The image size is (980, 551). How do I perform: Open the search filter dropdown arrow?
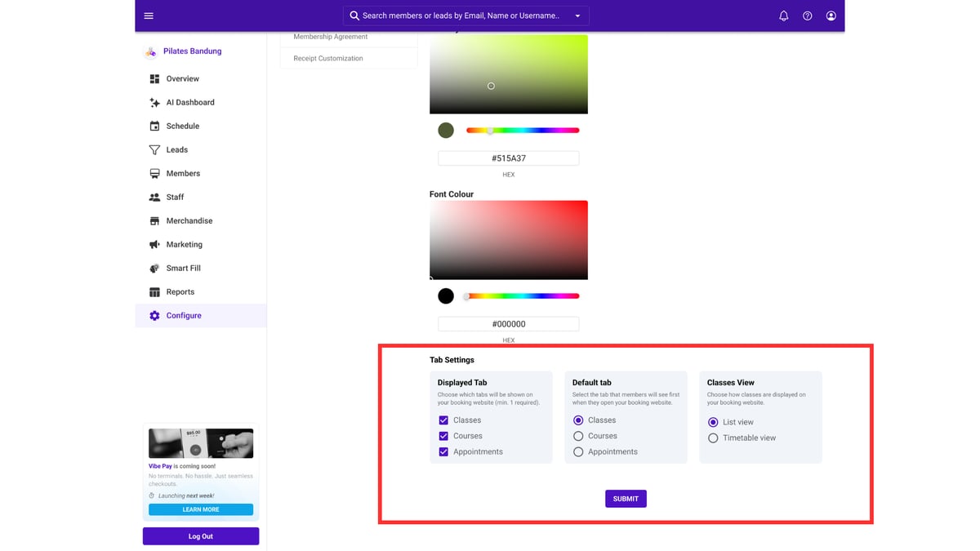(x=577, y=16)
